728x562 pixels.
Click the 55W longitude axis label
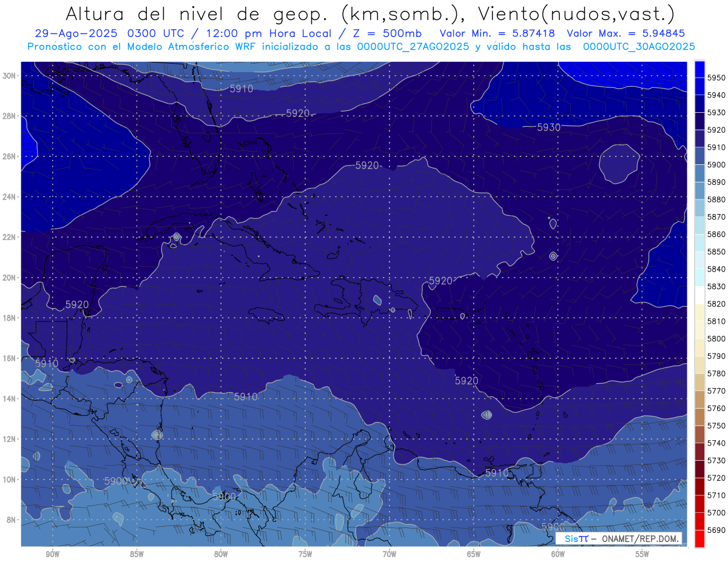click(x=642, y=554)
